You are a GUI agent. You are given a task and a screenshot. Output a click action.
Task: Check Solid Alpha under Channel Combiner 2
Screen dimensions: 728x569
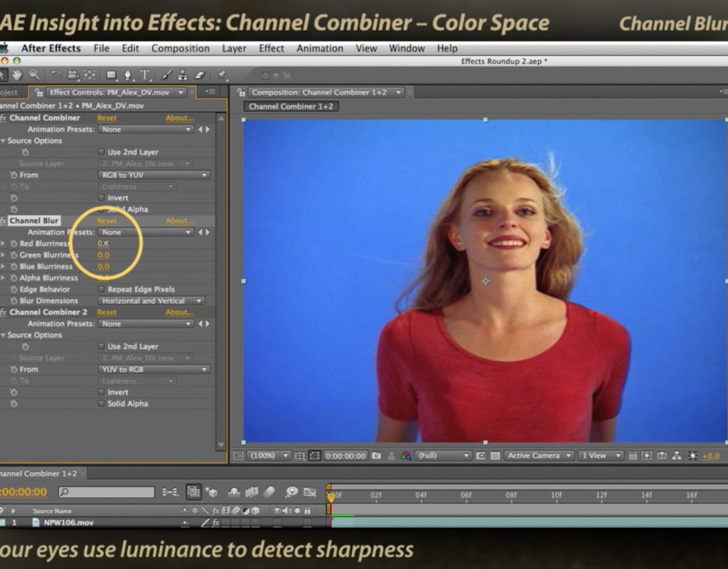pos(101,404)
